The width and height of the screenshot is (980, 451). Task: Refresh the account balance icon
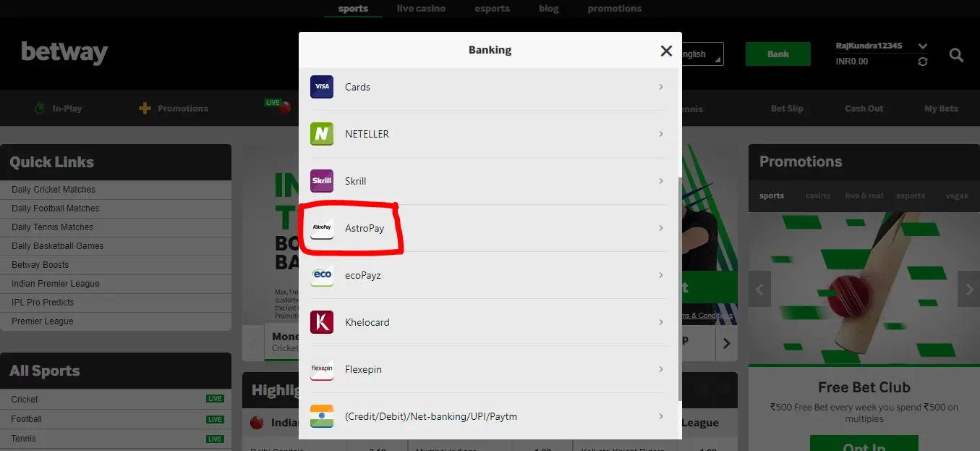click(x=922, y=62)
